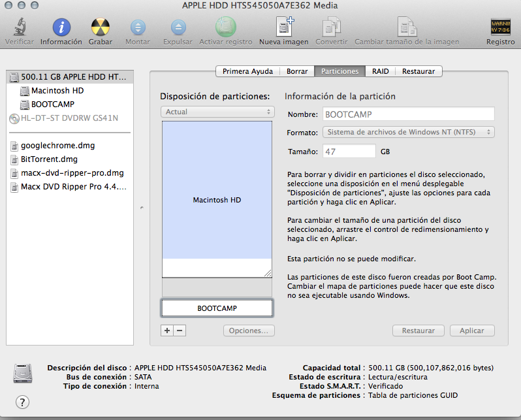Click the Restaurar button beside Aplicar
The width and height of the screenshot is (521, 420).
418,331
